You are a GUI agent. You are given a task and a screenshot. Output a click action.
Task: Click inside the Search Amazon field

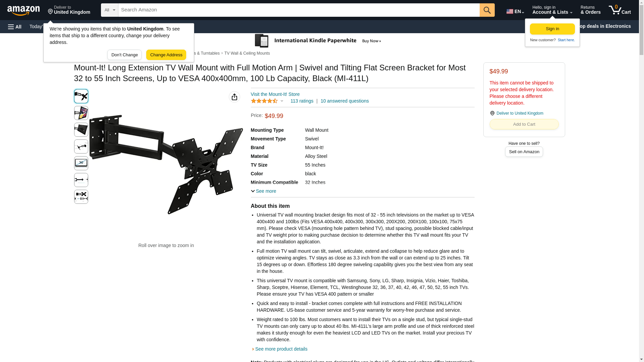tap(299, 10)
